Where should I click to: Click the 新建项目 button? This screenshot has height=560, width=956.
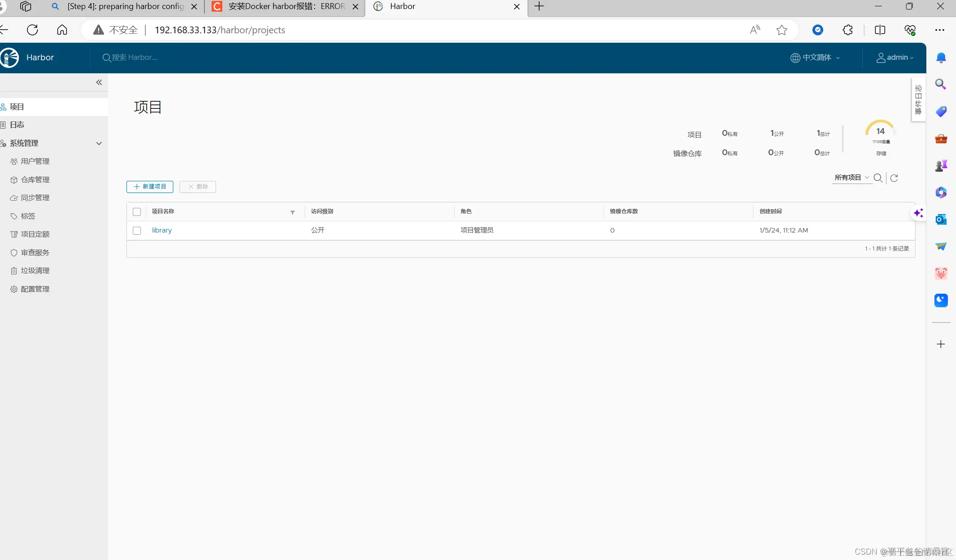[150, 187]
